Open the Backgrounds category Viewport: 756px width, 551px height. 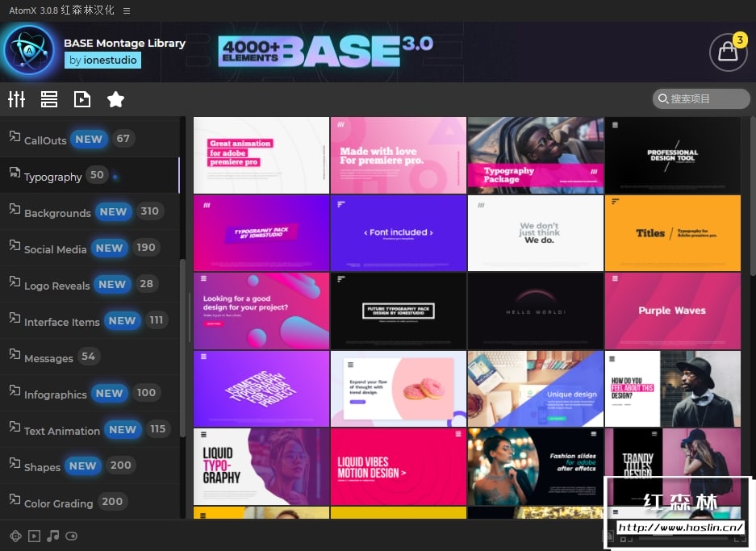[90, 211]
